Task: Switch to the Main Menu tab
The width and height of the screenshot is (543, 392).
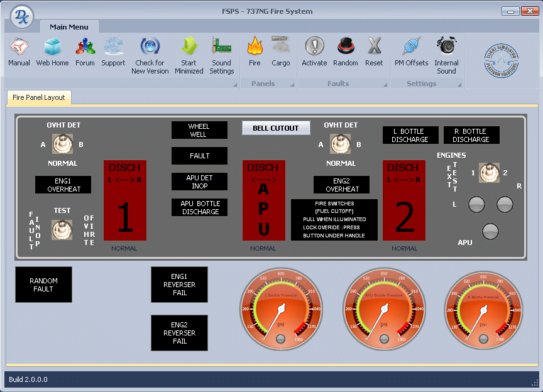Action: [x=69, y=27]
